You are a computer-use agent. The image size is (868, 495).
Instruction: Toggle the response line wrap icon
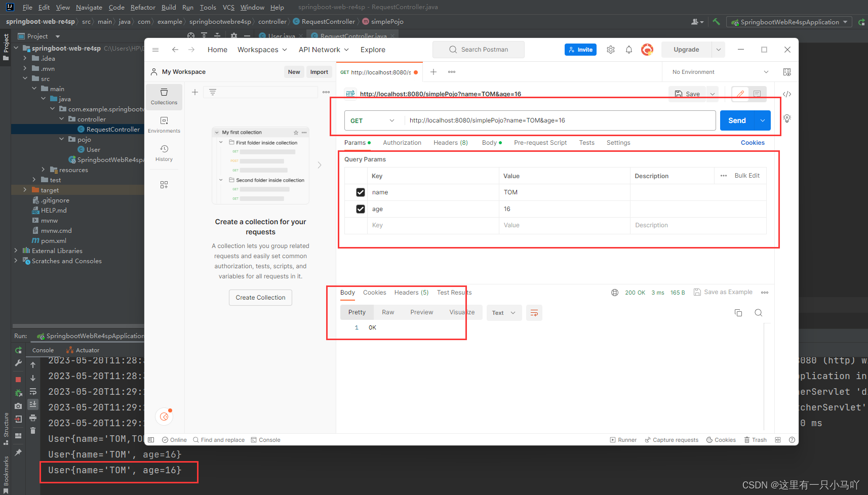point(534,313)
